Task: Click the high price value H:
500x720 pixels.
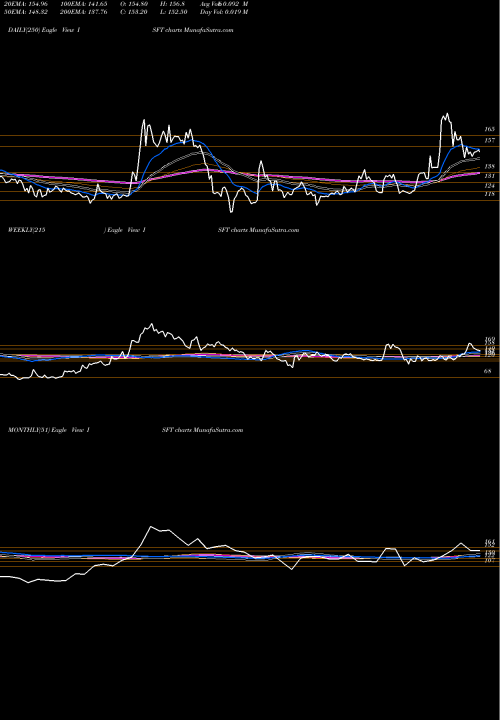Action: (x=175, y=4)
